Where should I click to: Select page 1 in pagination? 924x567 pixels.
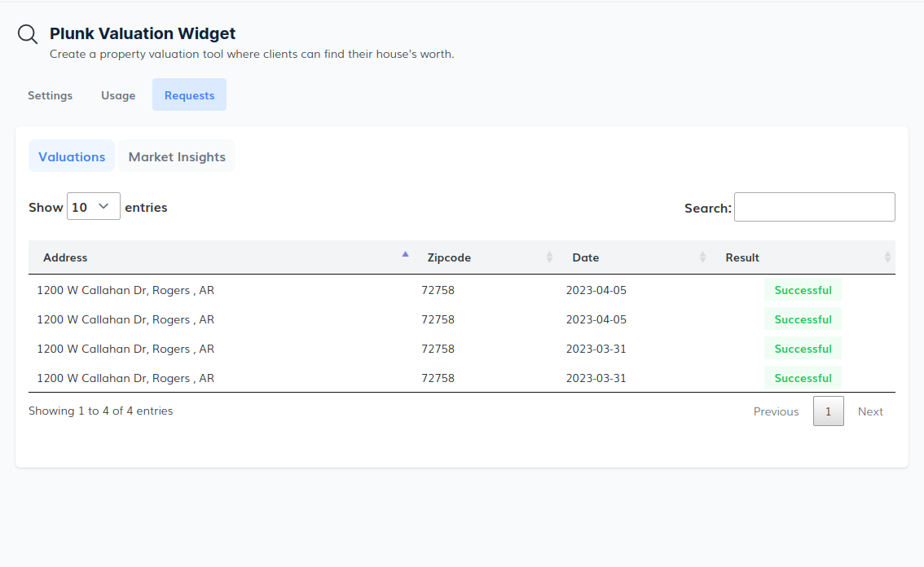pyautogui.click(x=828, y=411)
